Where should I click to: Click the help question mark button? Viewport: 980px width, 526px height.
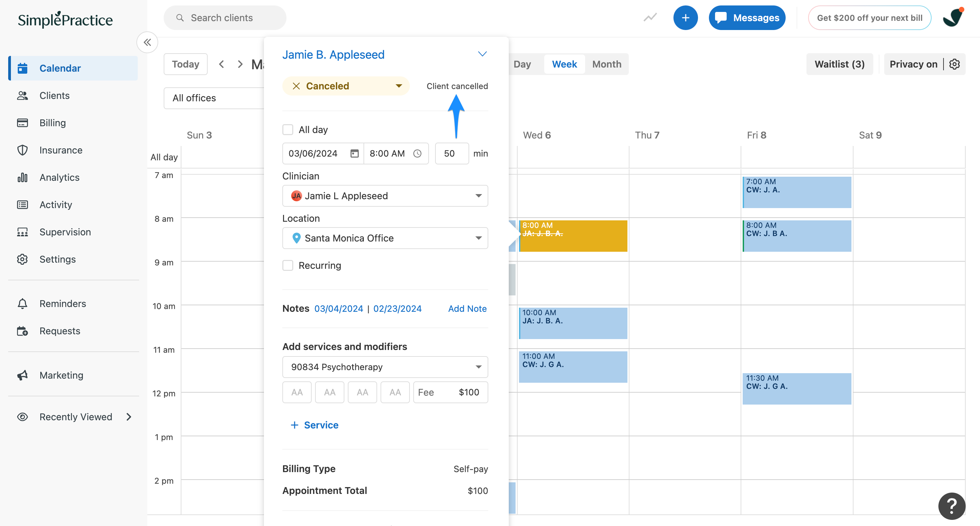[952, 506]
